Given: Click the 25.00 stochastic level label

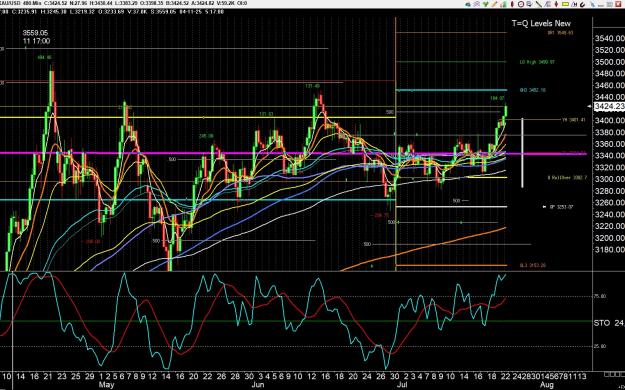Looking at the screenshot, I should click(x=601, y=346).
